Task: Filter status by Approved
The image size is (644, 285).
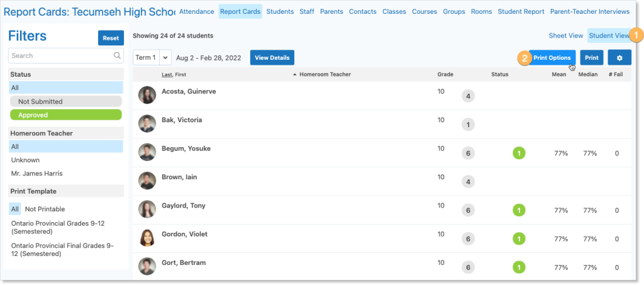Action: coord(66,115)
